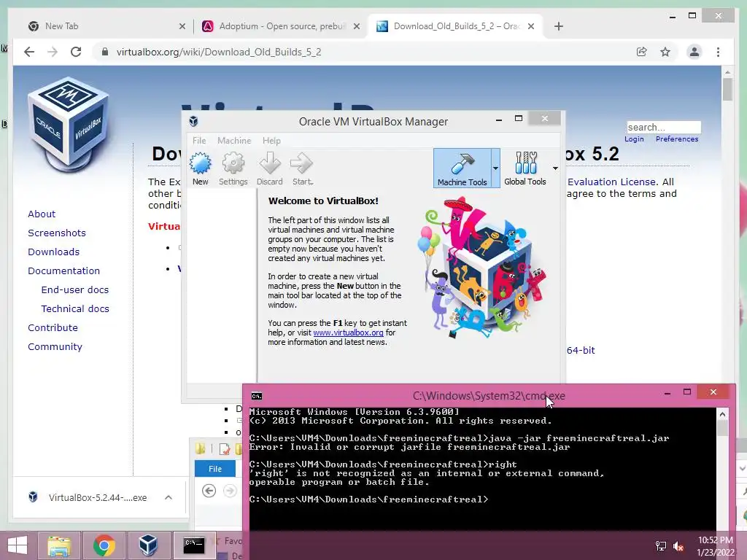Close the New Tab tab
Image resolution: width=747 pixels, height=560 pixels.
pyautogui.click(x=182, y=26)
